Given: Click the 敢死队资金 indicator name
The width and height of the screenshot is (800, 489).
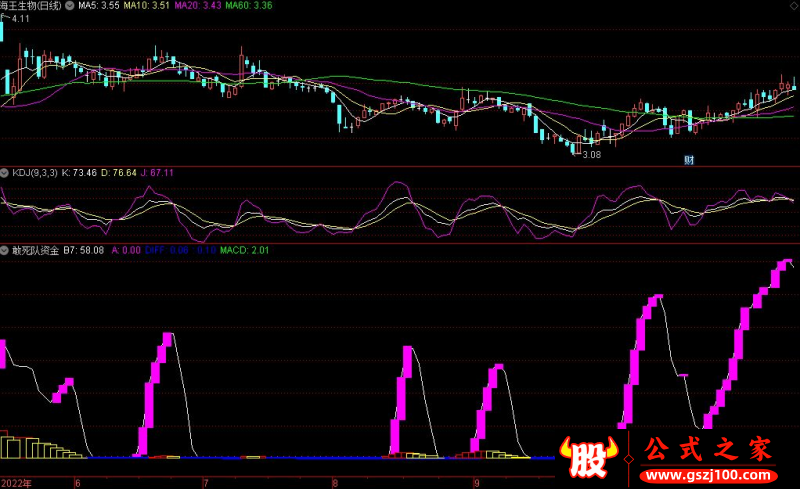Looking at the screenshot, I should click(36, 251).
